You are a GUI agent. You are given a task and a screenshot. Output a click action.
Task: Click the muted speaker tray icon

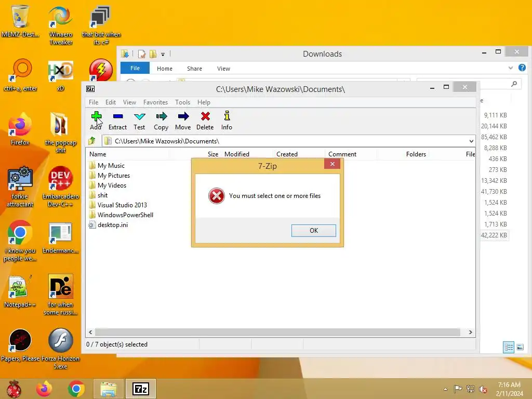(483, 389)
